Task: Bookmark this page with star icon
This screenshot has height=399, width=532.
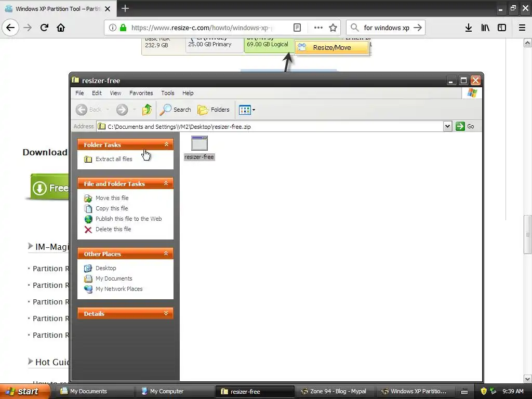Action: [333, 28]
